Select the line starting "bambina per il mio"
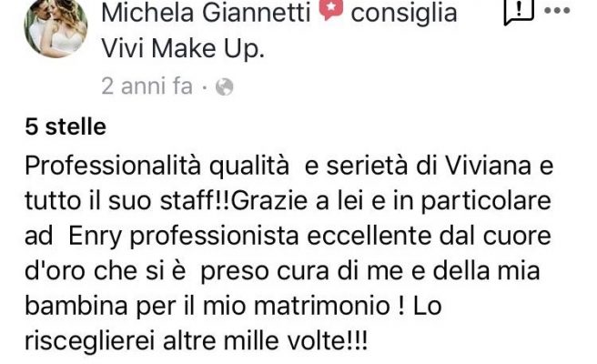Viewport: 597px width, 364px height. [233, 306]
